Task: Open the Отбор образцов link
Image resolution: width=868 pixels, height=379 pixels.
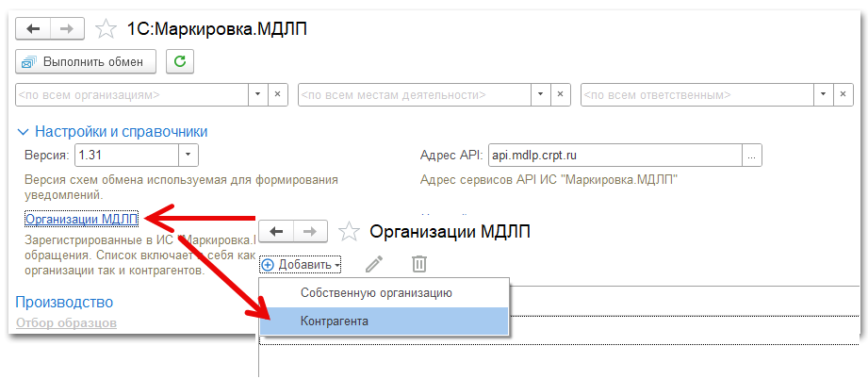Action: point(66,322)
